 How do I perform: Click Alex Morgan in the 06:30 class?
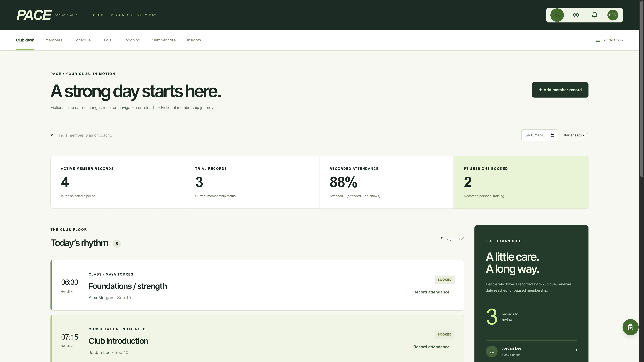(101, 297)
